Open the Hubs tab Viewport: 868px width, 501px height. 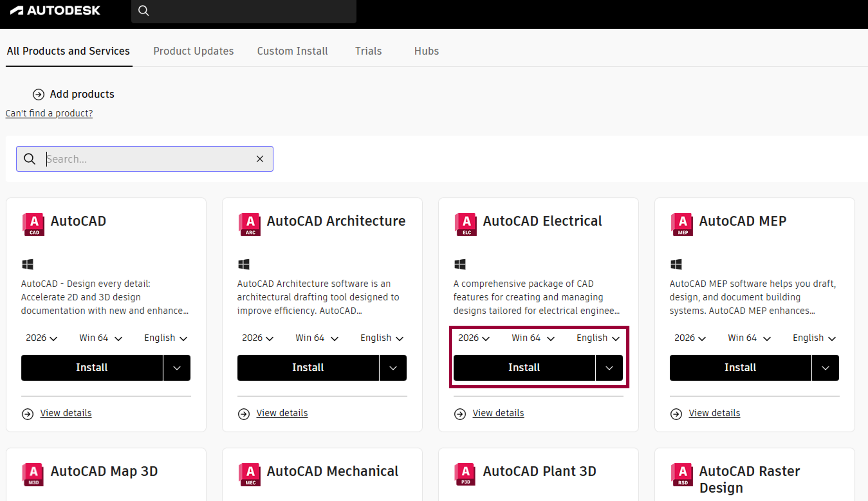[x=426, y=51]
